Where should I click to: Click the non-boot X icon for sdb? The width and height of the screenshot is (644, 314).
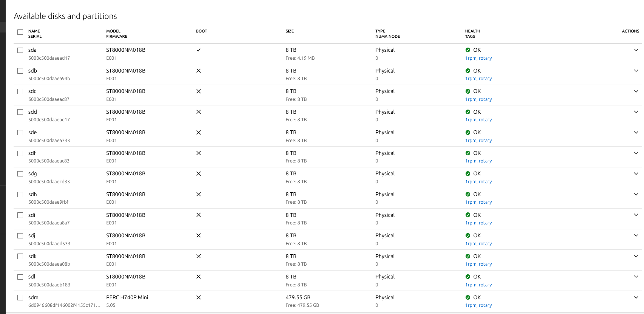[x=198, y=71]
